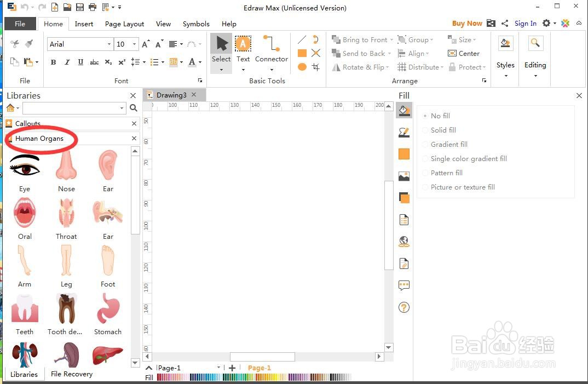Apply strikethrough formatting
Screen dimensions: 588x384
(94, 62)
